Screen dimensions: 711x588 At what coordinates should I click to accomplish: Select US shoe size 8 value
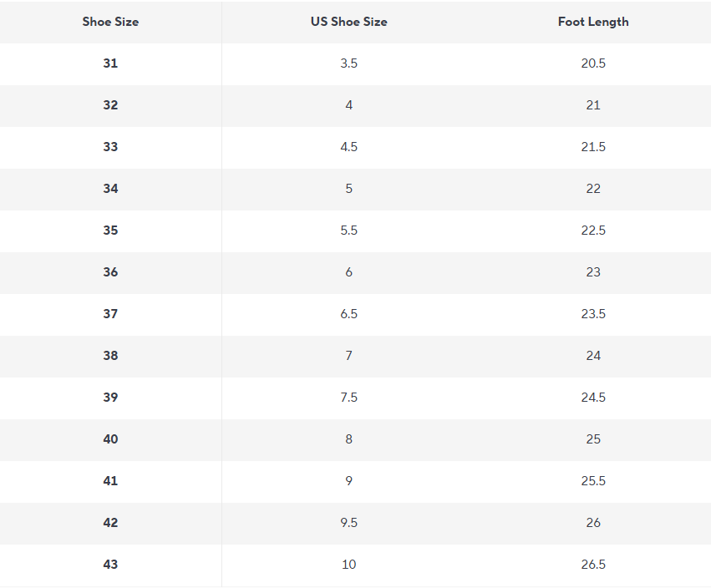click(x=348, y=439)
